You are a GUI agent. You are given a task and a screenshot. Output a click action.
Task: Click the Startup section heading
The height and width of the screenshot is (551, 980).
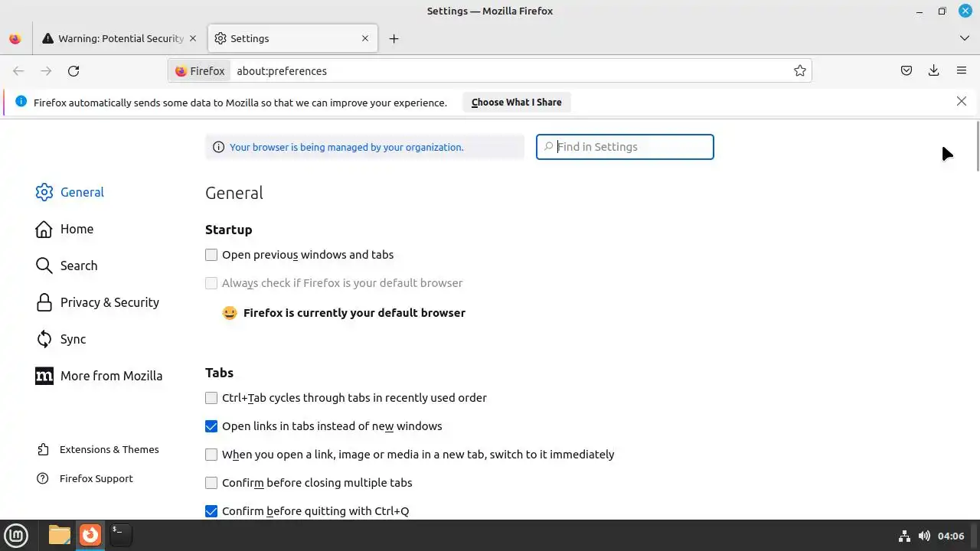coord(228,230)
